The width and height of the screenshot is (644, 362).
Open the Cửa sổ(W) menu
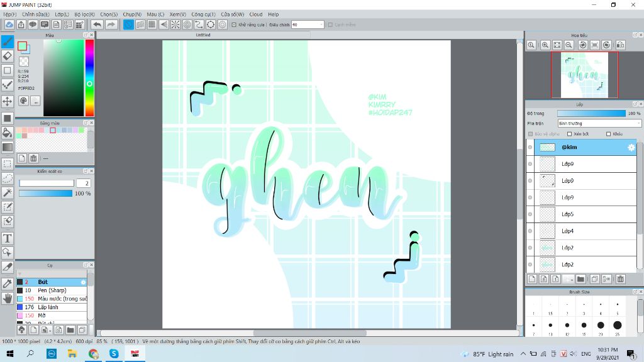click(x=233, y=14)
